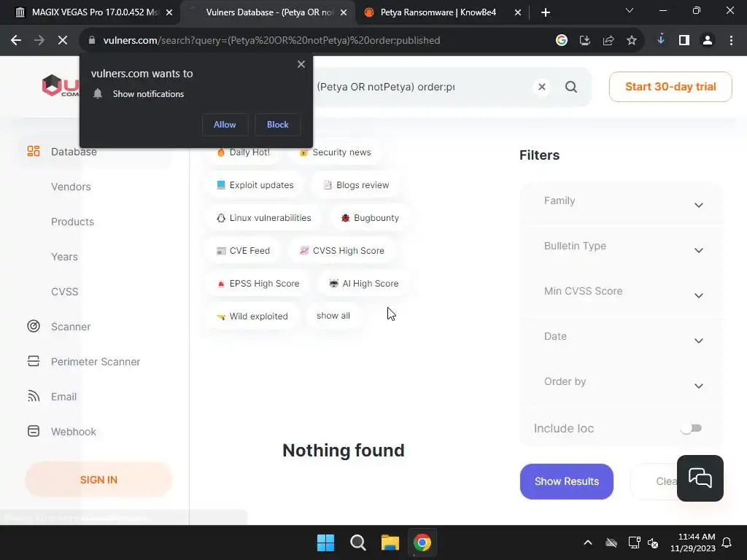This screenshot has width=747, height=560.
Task: Block vulners.com notifications
Action: coord(278,124)
